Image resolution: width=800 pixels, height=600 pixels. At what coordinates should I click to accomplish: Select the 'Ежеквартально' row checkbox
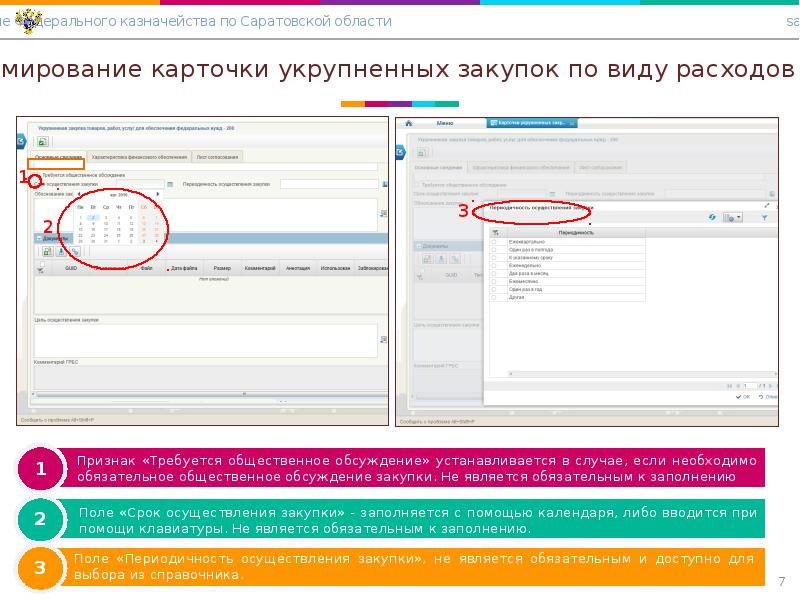coord(495,241)
